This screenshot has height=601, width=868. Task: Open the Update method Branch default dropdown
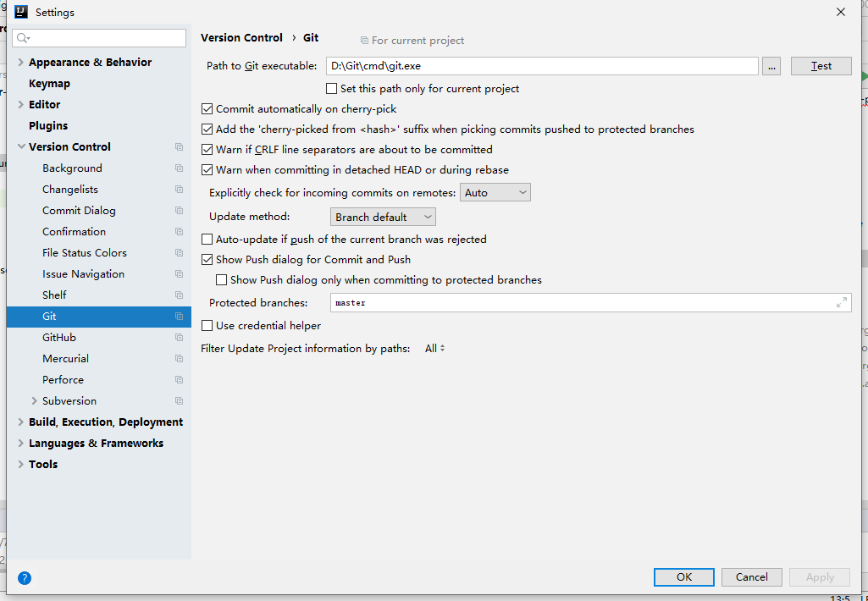pyautogui.click(x=383, y=217)
